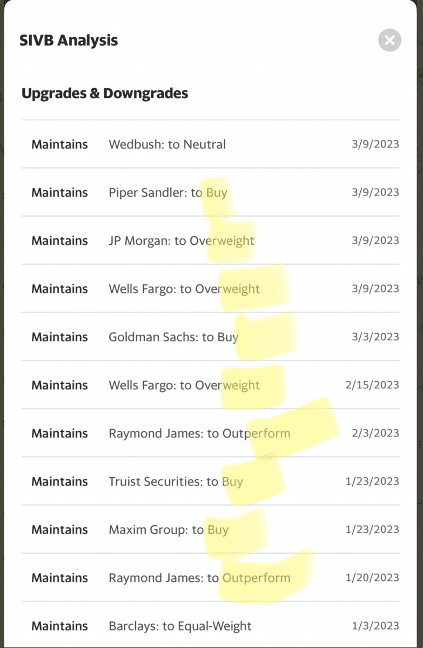The image size is (423, 648).
Task: Select Wells Fargo rating dated 2/15/2023
Action: tap(210, 385)
